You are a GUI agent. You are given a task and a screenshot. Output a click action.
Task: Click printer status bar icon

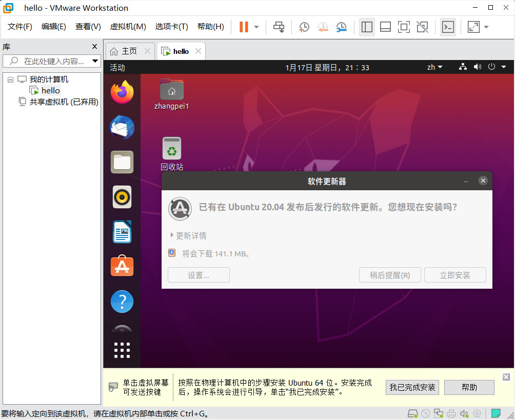pos(451,413)
